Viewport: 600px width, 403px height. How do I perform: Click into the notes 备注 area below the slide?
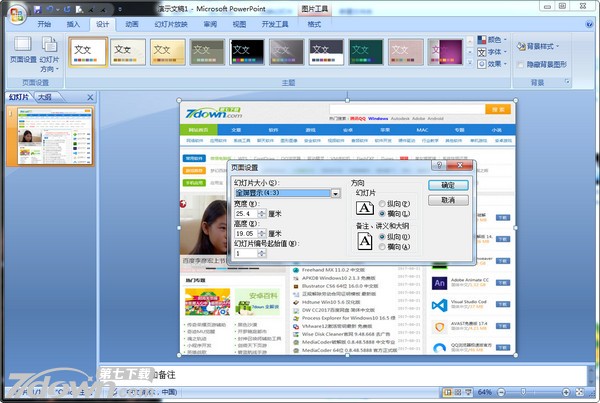pos(342,375)
